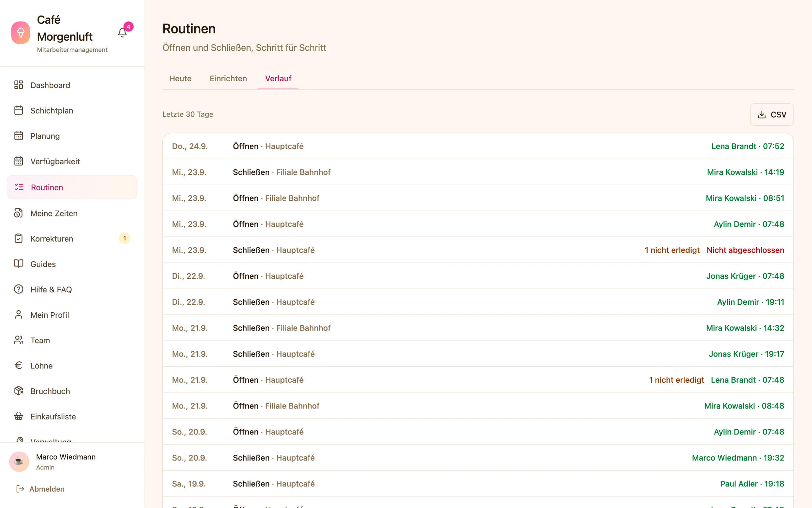The image size is (812, 508).
Task: Open Dashboard grid icon in sidebar
Action: (19, 85)
